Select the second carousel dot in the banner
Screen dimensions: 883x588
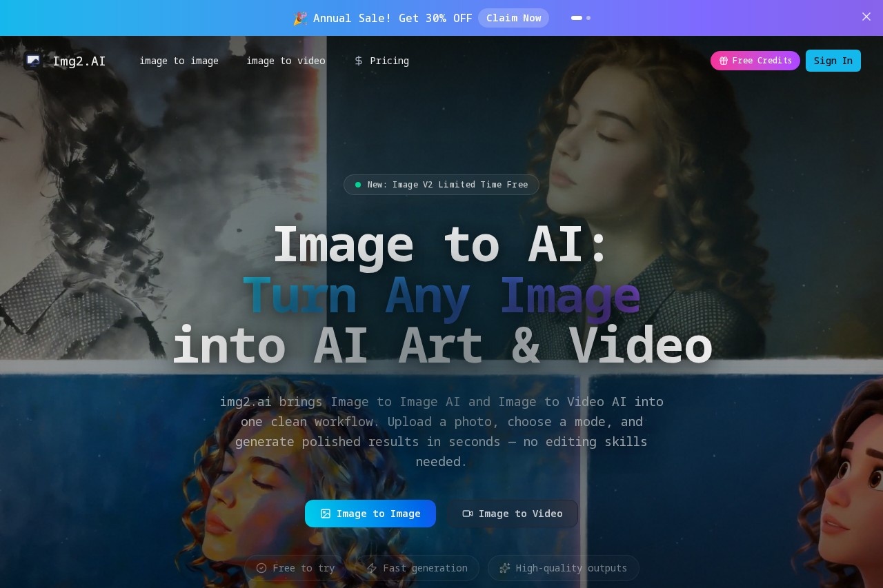click(x=588, y=18)
